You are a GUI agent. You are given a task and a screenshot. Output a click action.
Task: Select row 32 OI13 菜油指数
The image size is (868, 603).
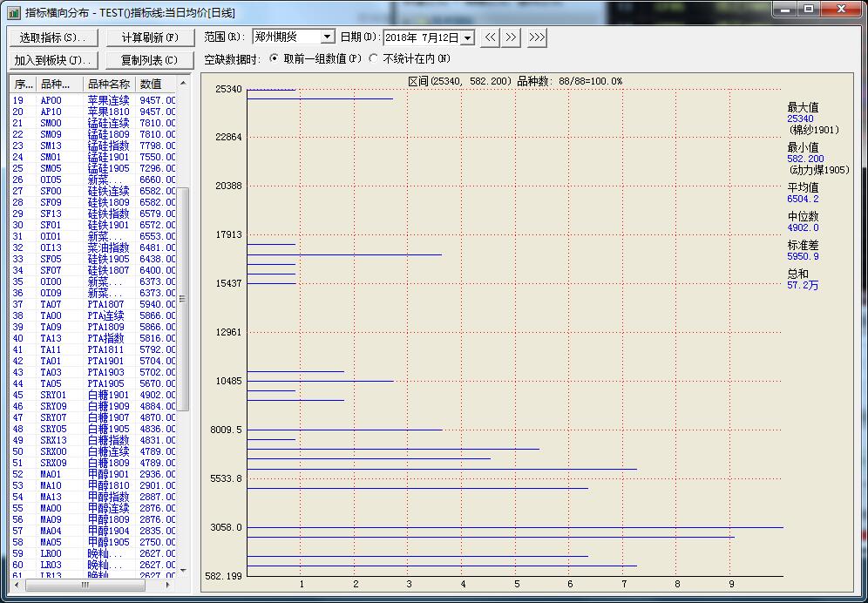[x=93, y=247]
